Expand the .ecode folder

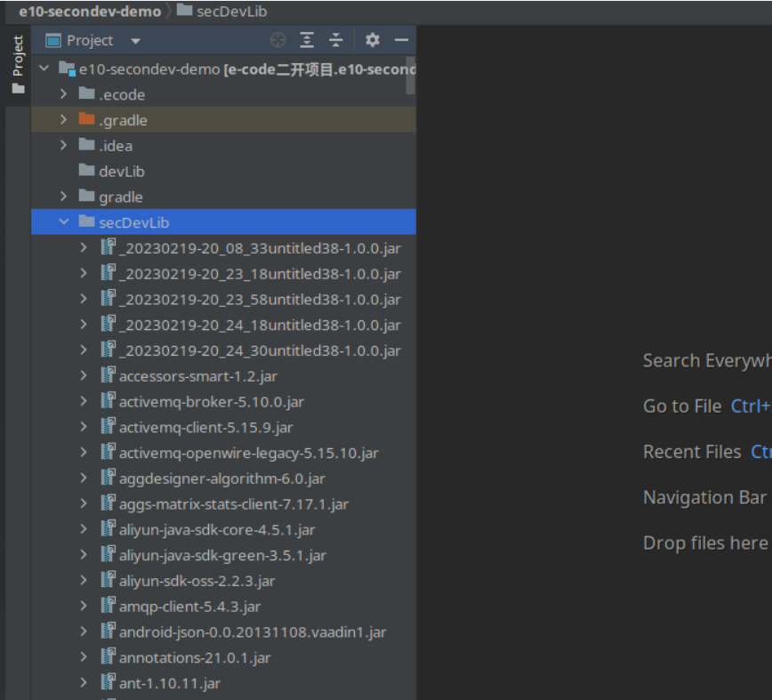pyautogui.click(x=63, y=93)
